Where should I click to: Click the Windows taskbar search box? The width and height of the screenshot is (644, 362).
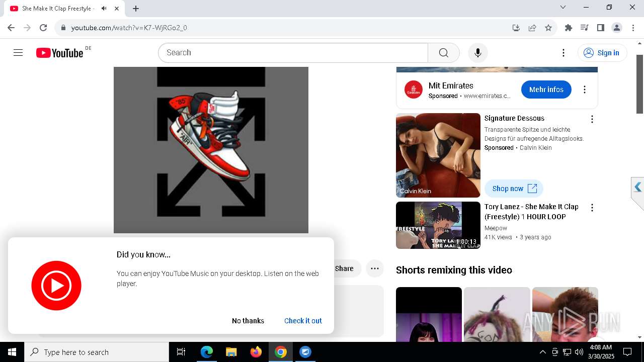[97, 352]
